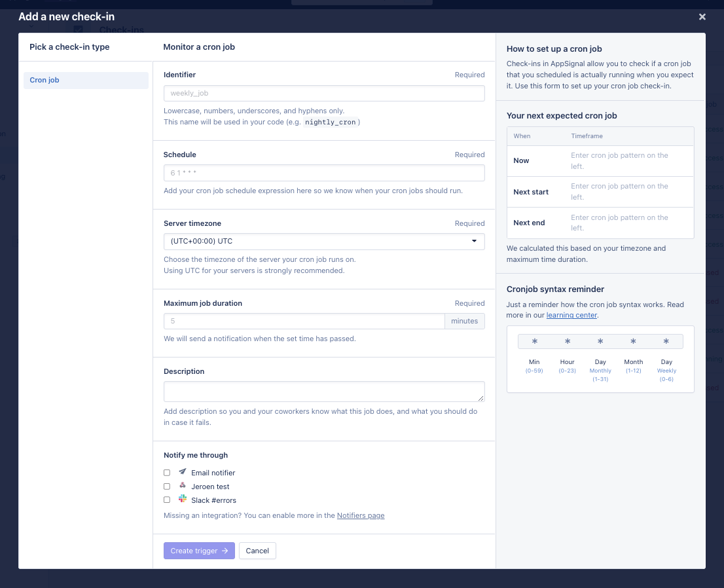Click the 'Notify me through' label
Screen dimensions: 724x588
[x=196, y=456]
